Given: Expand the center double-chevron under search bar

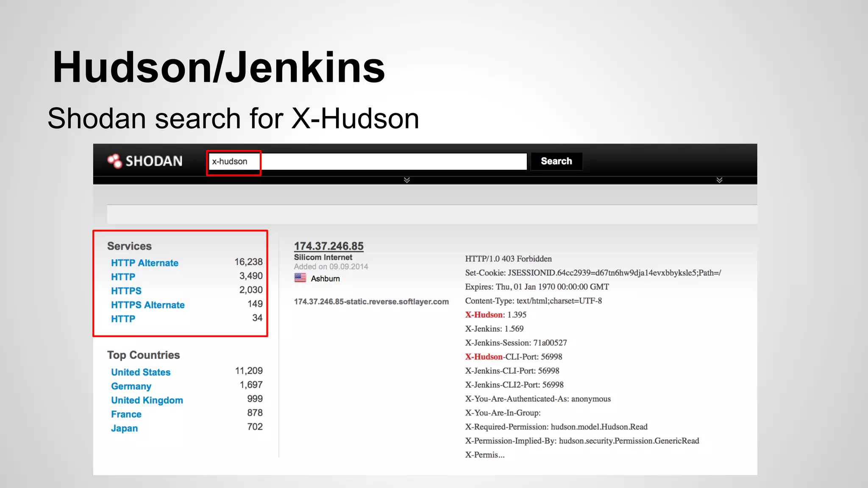Looking at the screenshot, I should coord(407,180).
